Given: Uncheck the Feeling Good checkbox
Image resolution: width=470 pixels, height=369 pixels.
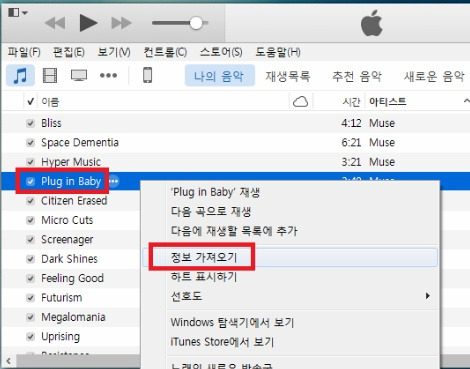Looking at the screenshot, I should click(x=30, y=278).
